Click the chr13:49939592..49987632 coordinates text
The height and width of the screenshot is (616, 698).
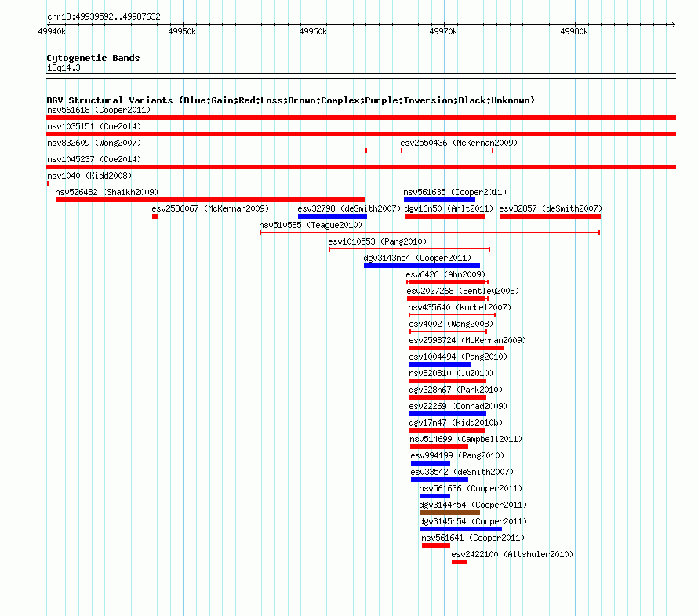[x=104, y=16]
